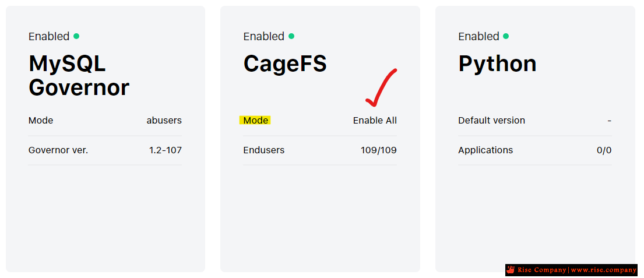Click the 1.2-107 version value
This screenshot has height=278, width=644.
[x=166, y=150]
